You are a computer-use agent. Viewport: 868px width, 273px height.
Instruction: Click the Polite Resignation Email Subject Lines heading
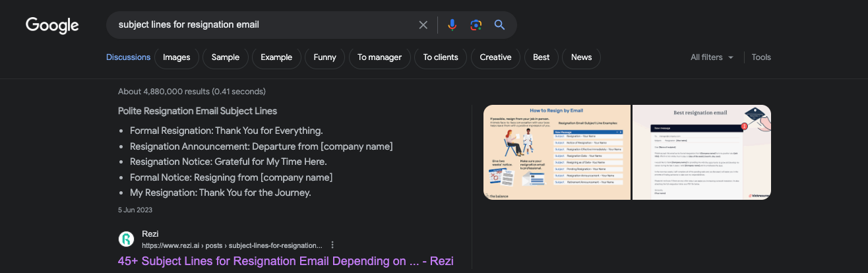click(x=197, y=111)
